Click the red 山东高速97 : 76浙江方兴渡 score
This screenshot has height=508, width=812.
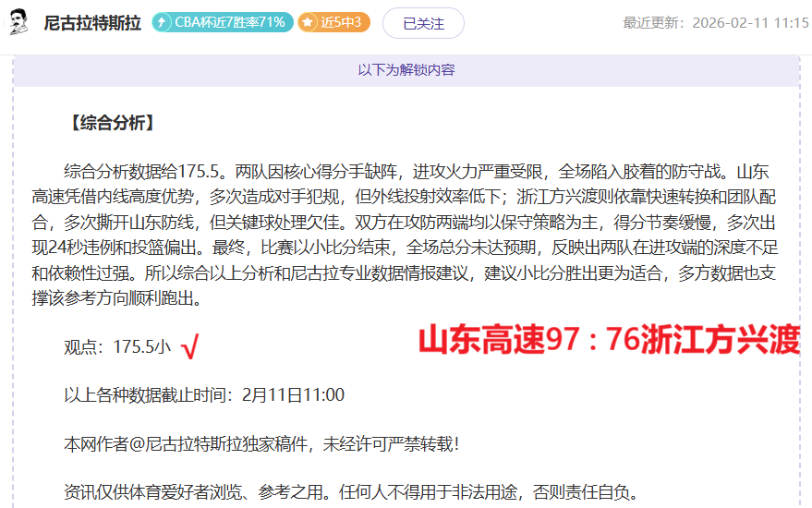click(x=608, y=340)
